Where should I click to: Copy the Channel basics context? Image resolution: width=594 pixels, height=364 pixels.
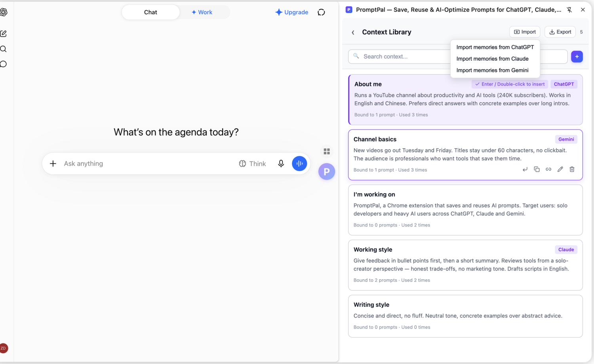pyautogui.click(x=537, y=170)
